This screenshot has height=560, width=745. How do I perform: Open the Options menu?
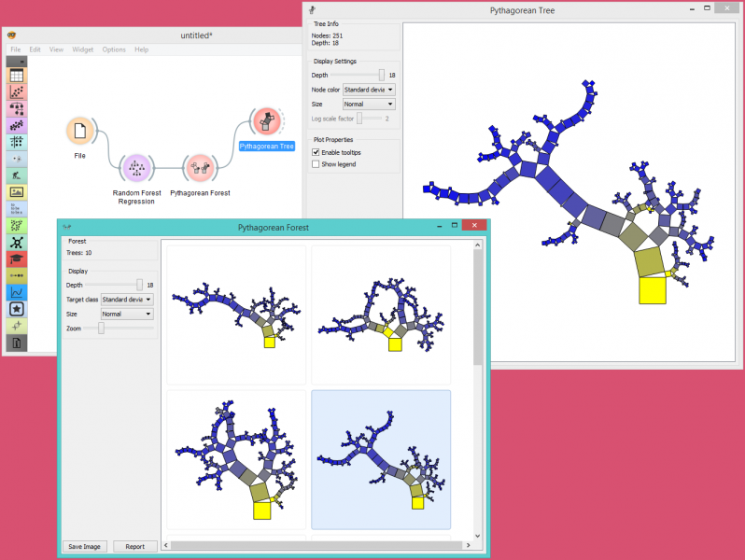pyautogui.click(x=114, y=49)
